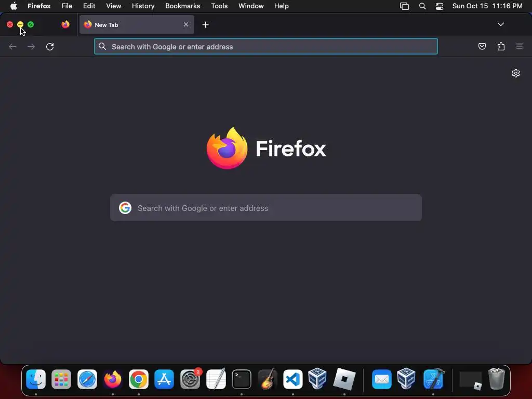Click the forward navigation arrow
Image resolution: width=532 pixels, height=399 pixels.
coord(31,46)
